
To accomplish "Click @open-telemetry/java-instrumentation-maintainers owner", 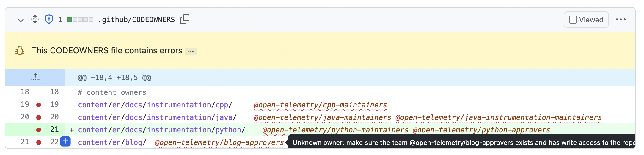I will (x=499, y=117).
